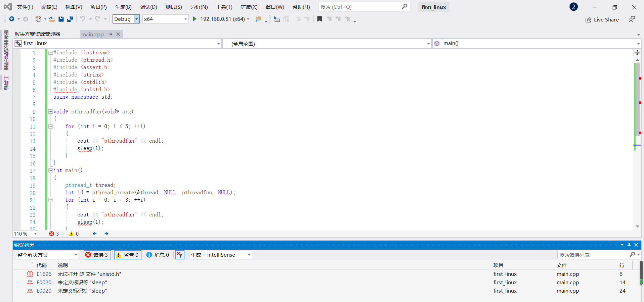
Task: Open the Build + IntelliSense dropdown
Action: click(x=249, y=255)
